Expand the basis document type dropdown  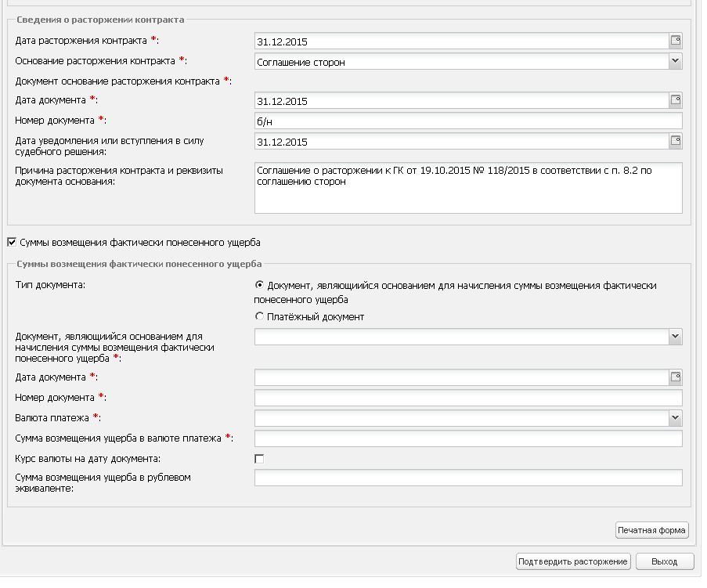click(x=675, y=337)
